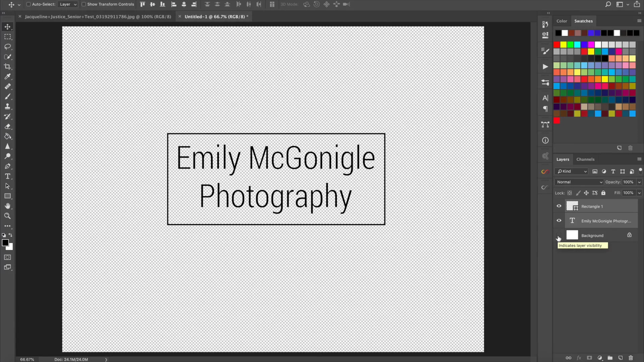Switch to the Color tab
The height and width of the screenshot is (362, 644).
coord(561,21)
